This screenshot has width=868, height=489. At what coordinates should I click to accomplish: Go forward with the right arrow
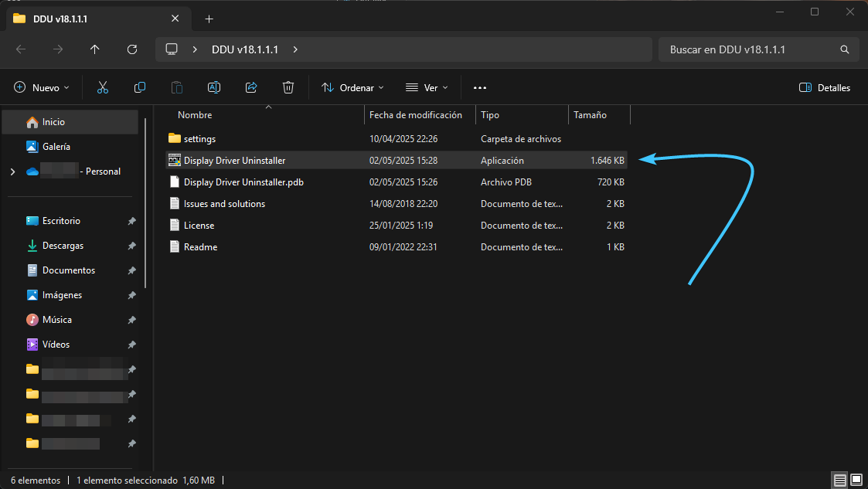pyautogui.click(x=57, y=49)
